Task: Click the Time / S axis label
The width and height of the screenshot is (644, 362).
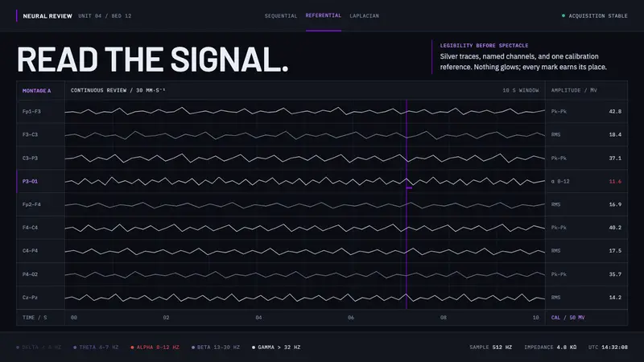Action: [35, 318]
